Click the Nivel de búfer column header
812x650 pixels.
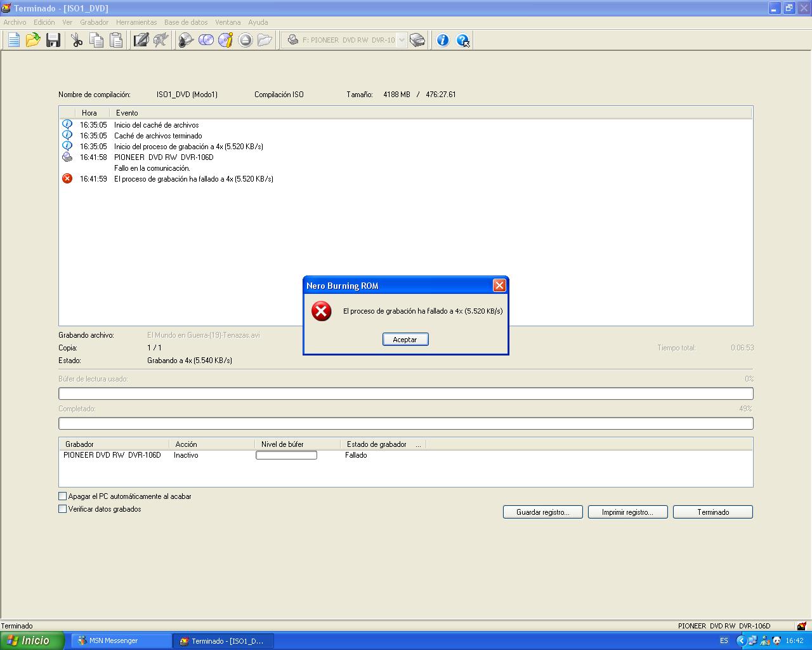[x=297, y=444]
